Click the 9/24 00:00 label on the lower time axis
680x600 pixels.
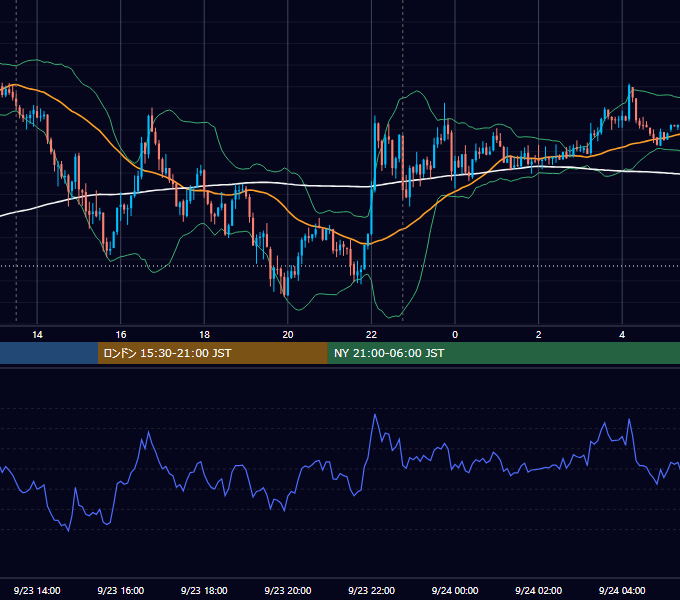tap(455, 590)
